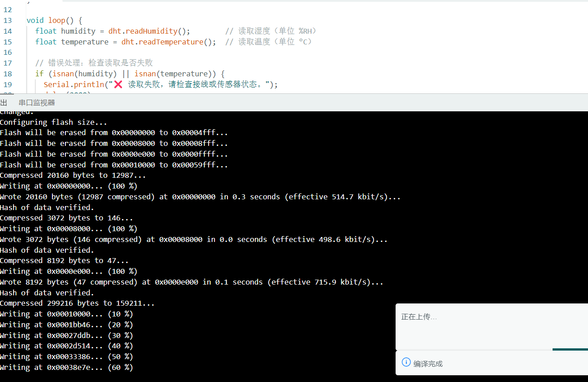This screenshot has height=382, width=588.
Task: Click the 正在上传... notification message
Action: coord(419,317)
